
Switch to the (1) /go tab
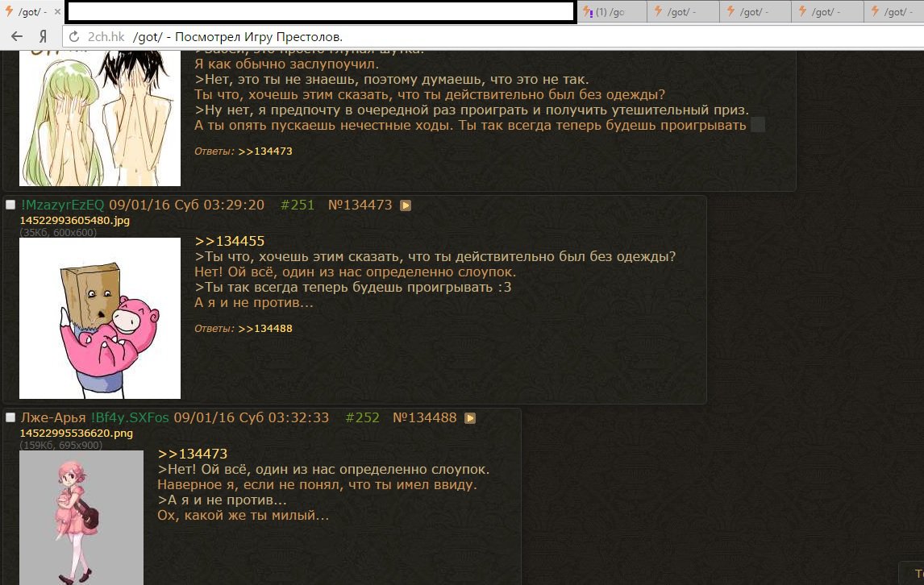point(612,11)
